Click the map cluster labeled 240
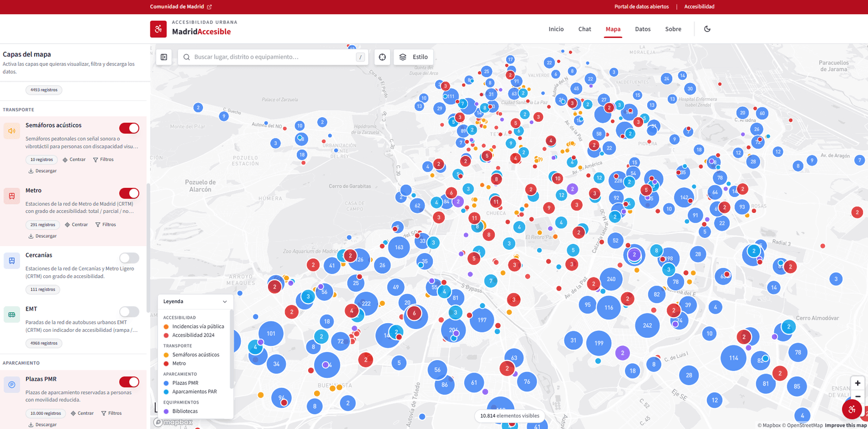 [611, 279]
